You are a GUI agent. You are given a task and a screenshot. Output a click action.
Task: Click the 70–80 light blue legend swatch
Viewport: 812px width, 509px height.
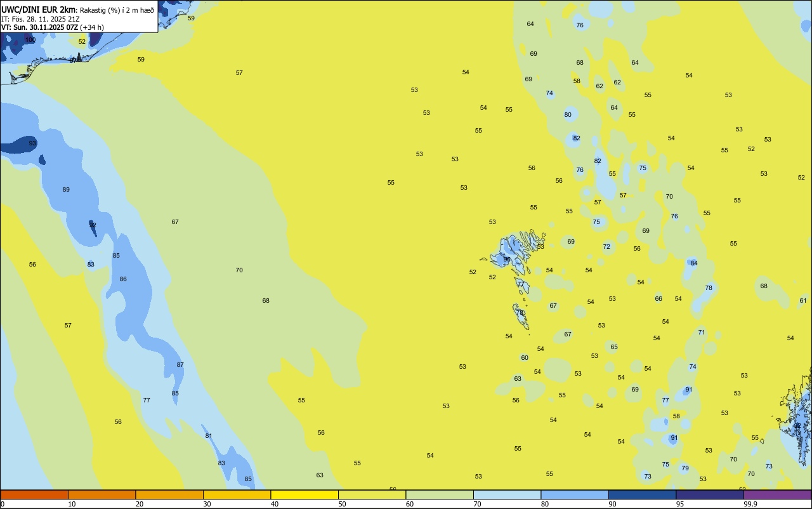pos(507,494)
